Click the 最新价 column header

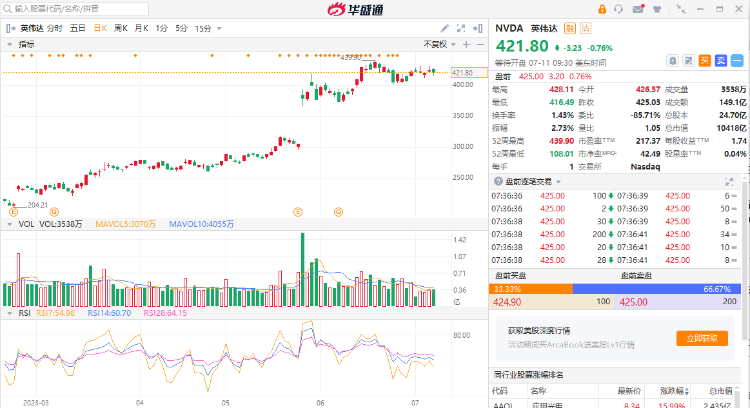tap(629, 391)
